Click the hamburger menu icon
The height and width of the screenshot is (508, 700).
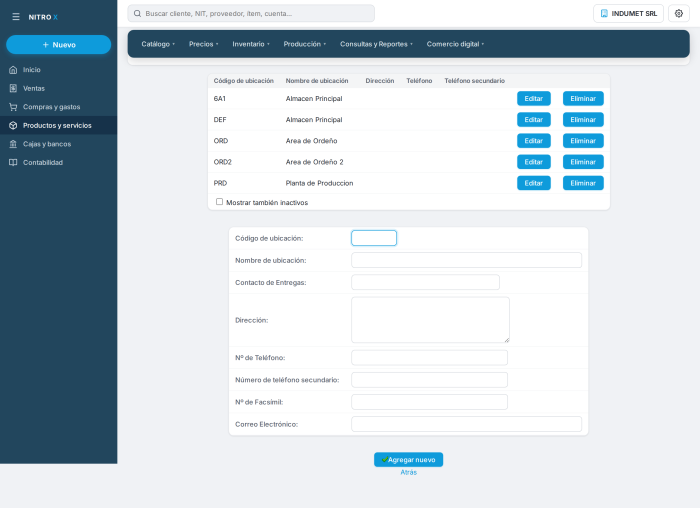pos(16,17)
